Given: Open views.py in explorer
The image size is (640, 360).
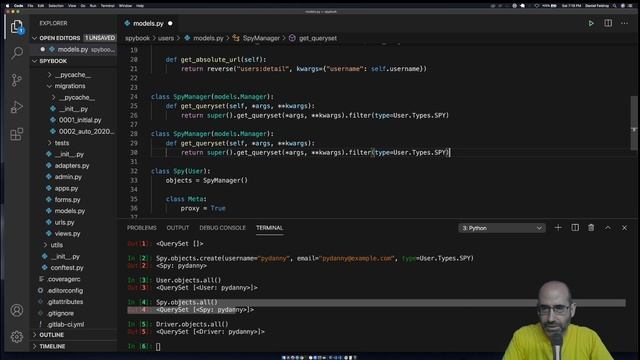Looking at the screenshot, I should coord(67,233).
